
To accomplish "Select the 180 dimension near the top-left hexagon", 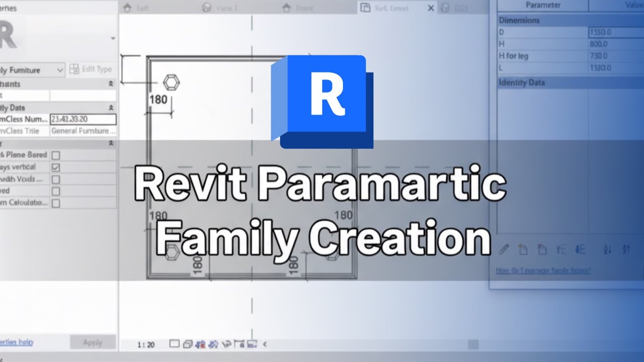I will coord(158,100).
